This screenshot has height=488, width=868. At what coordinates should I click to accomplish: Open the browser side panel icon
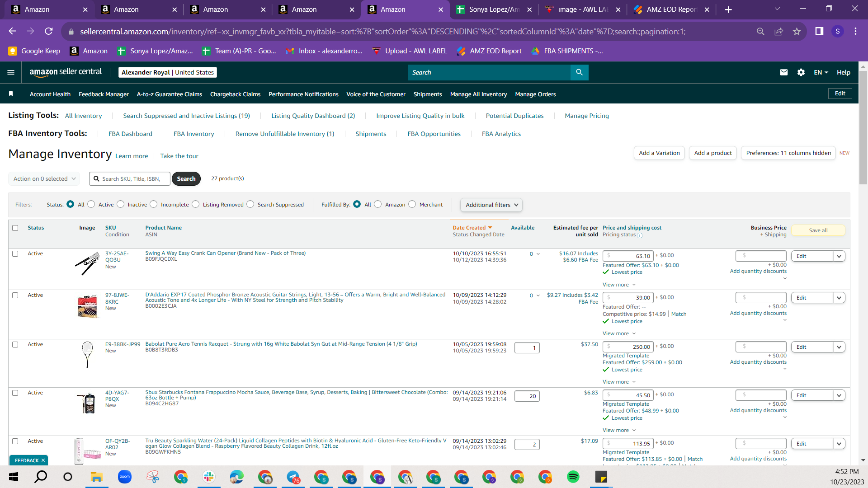click(819, 31)
